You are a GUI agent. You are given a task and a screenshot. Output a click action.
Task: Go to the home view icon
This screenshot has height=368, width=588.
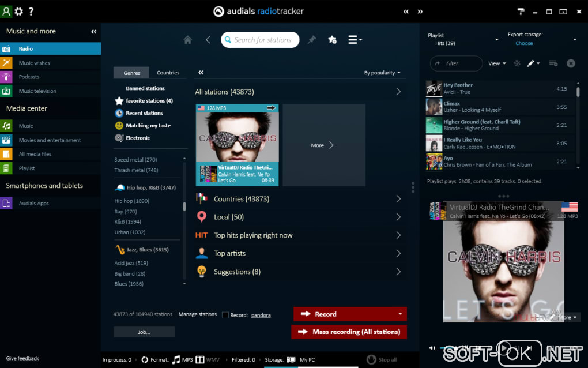click(188, 40)
